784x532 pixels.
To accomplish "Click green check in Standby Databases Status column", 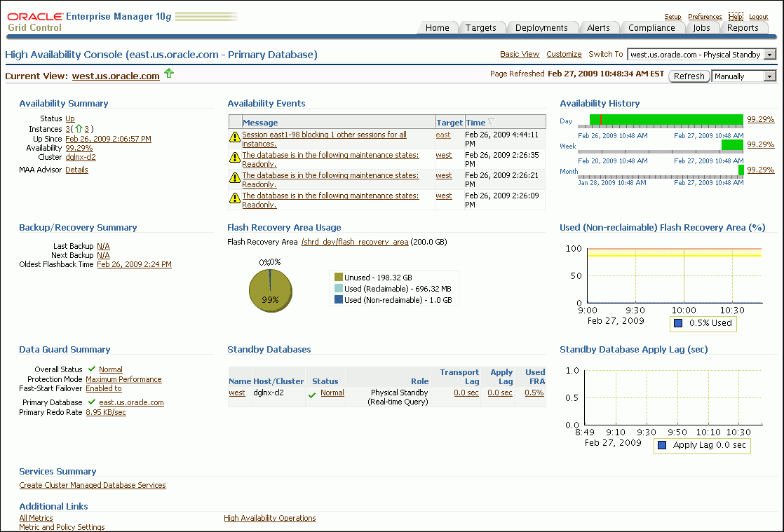I will click(x=312, y=395).
